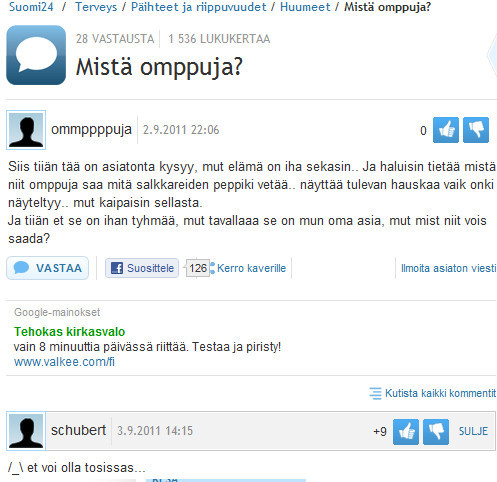497x482 pixels.
Task: Open the Kerro kaverille share link
Action: pyautogui.click(x=251, y=268)
